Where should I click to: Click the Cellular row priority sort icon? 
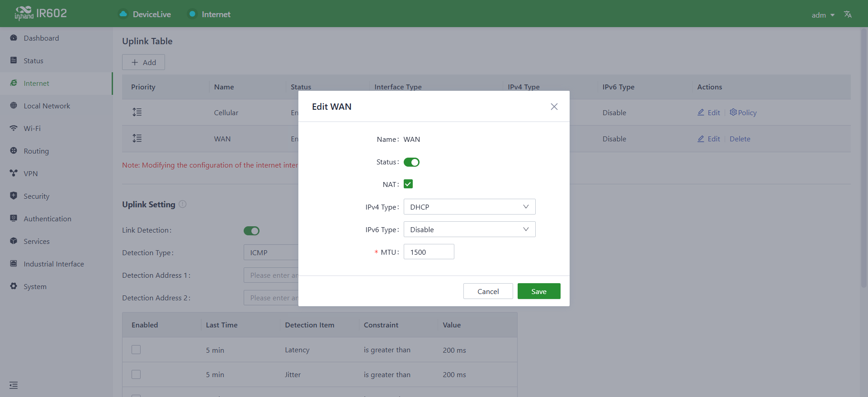click(137, 112)
